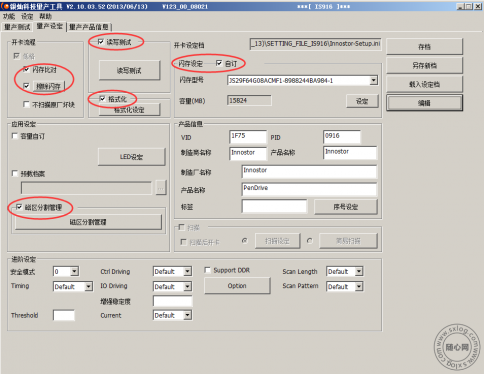Open the 功能 menu
The image size is (484, 374).
tap(9, 16)
